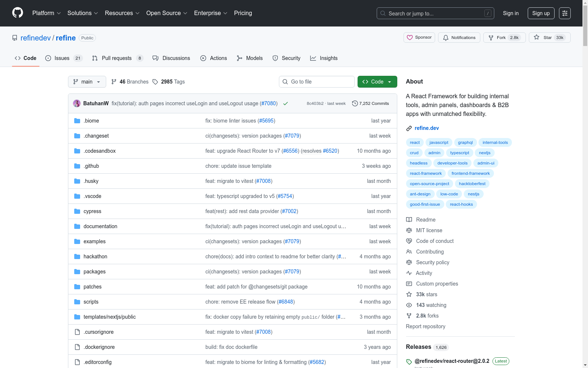The height and width of the screenshot is (368, 588).
Task: Click the eye icon beside 143 watching
Action: 409,305
